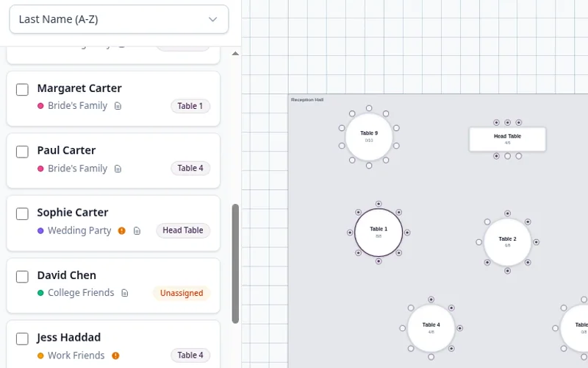Click the orange Work Friends dot for Jess Haddad

(40, 355)
